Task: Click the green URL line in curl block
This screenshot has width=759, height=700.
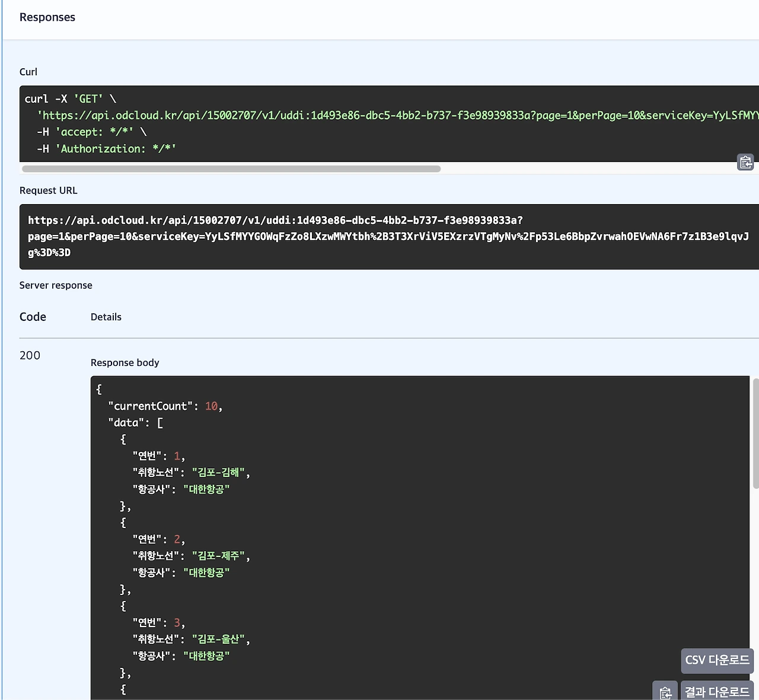Action: click(x=398, y=116)
